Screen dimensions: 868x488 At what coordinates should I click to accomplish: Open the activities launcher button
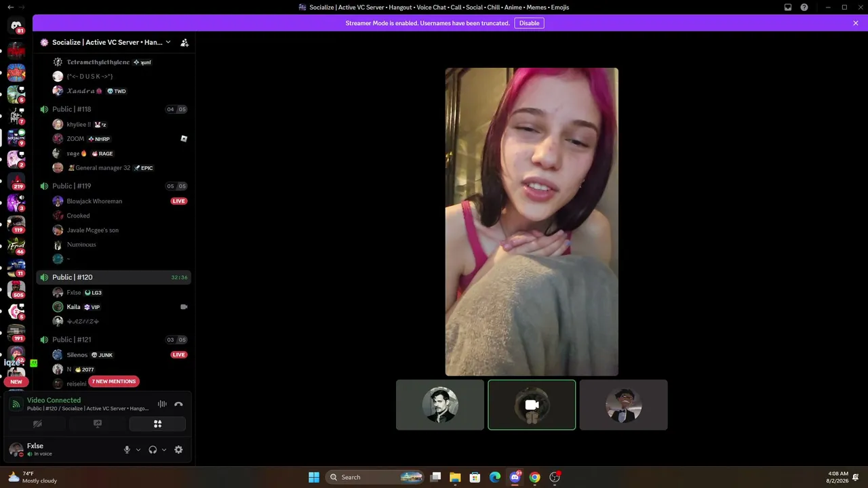157,424
